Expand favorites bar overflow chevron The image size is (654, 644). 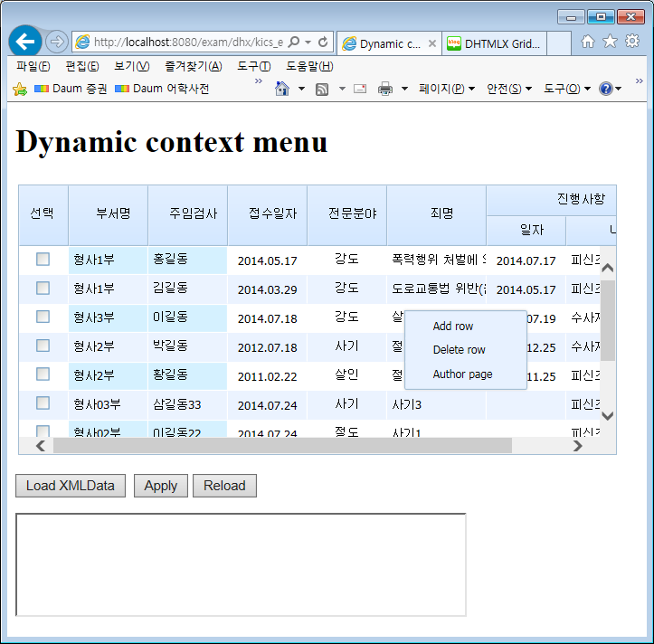coord(259,80)
